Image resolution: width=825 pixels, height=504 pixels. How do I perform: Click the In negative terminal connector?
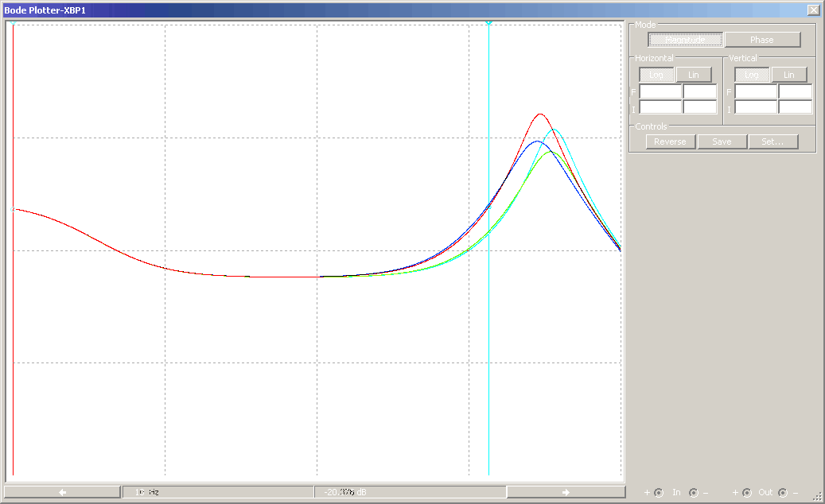pyautogui.click(x=694, y=493)
